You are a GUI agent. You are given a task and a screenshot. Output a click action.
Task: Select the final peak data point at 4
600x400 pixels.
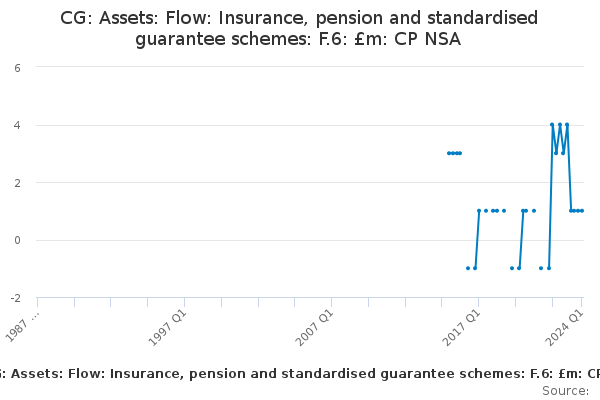567,124
